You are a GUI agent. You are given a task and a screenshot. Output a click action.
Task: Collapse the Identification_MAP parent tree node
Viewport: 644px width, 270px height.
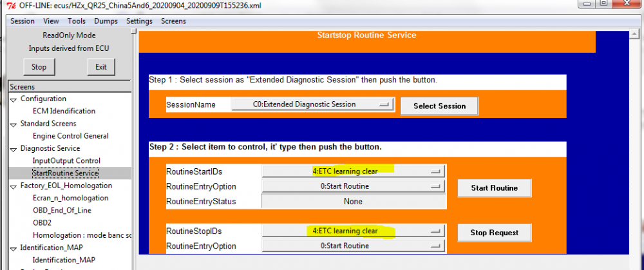[14, 248]
